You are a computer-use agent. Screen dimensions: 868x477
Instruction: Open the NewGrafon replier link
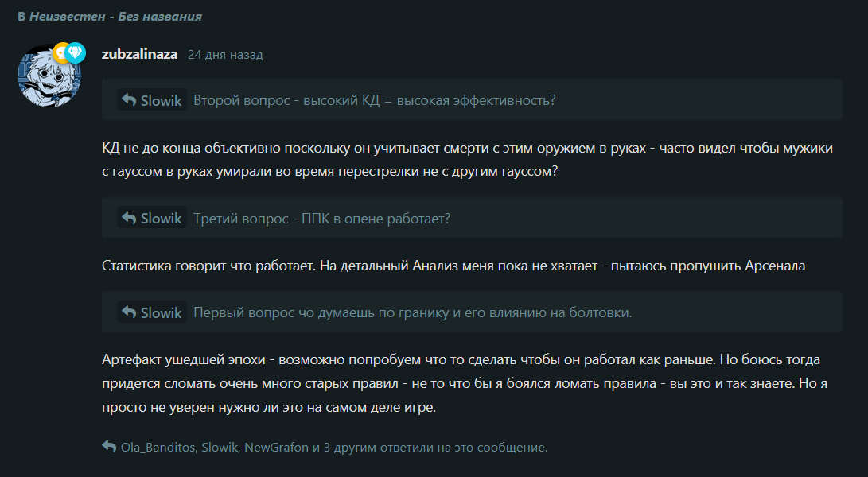pos(276,447)
